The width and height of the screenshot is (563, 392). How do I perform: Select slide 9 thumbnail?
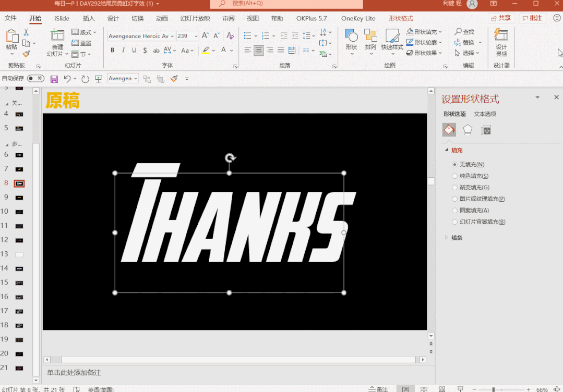click(x=19, y=198)
